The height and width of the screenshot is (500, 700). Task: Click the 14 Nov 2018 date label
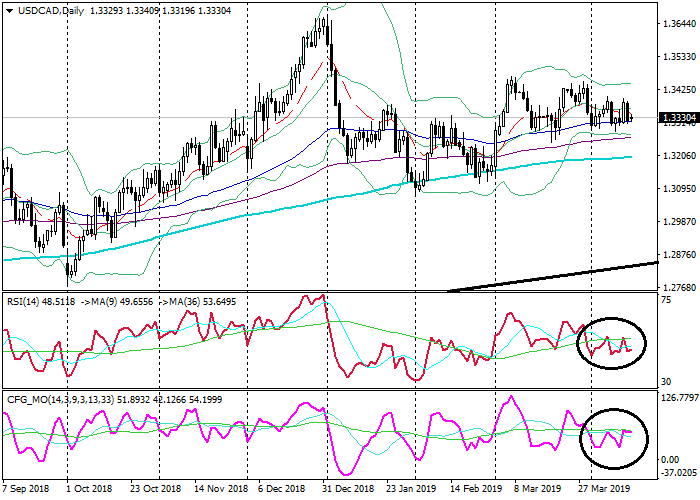[219, 490]
